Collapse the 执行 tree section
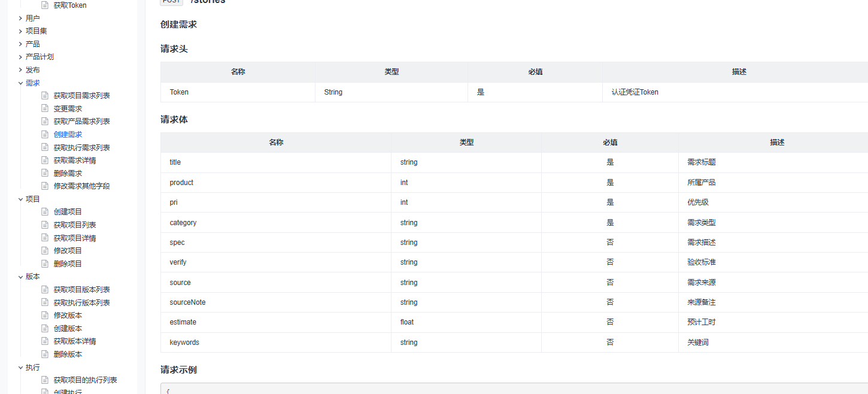The image size is (868, 394). (20, 367)
